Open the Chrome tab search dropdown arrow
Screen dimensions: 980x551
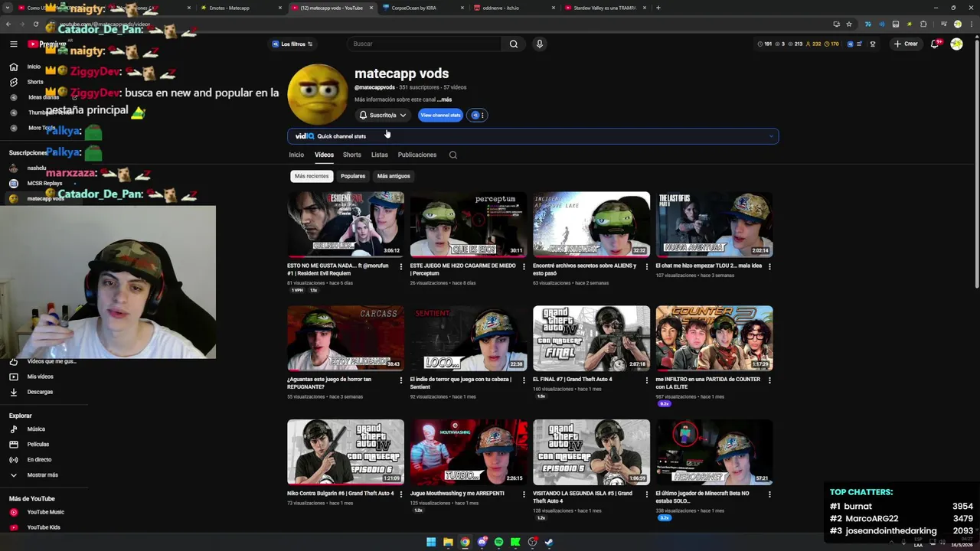pyautogui.click(x=8, y=8)
